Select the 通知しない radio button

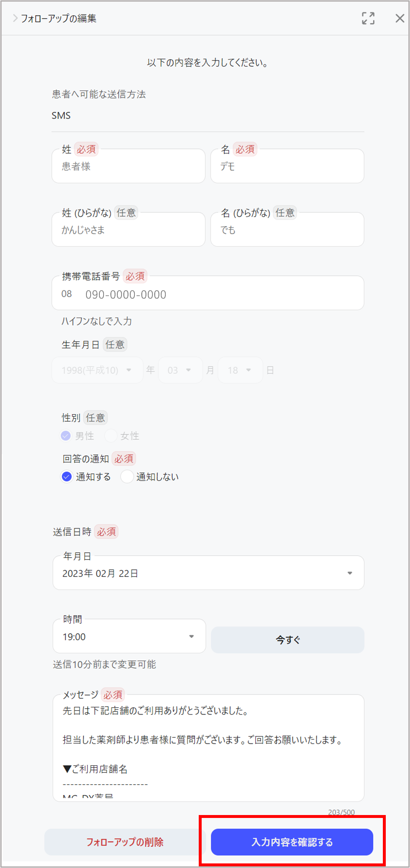[127, 476]
